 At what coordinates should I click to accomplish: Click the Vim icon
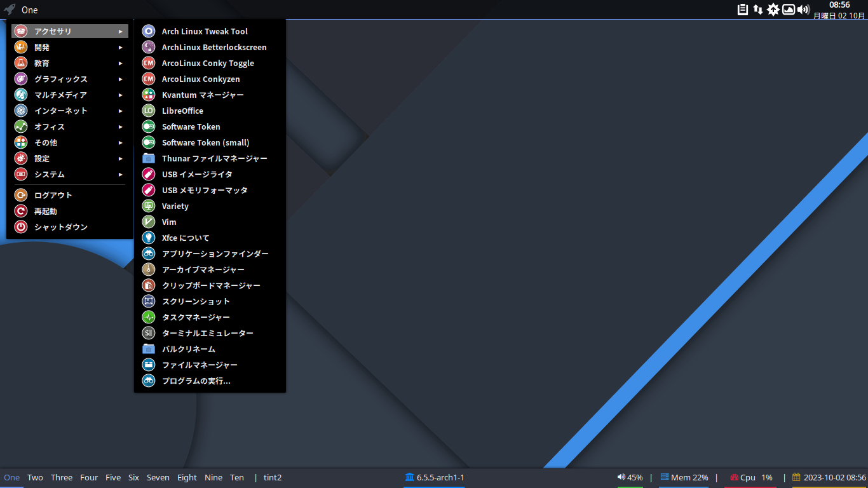pyautogui.click(x=148, y=222)
